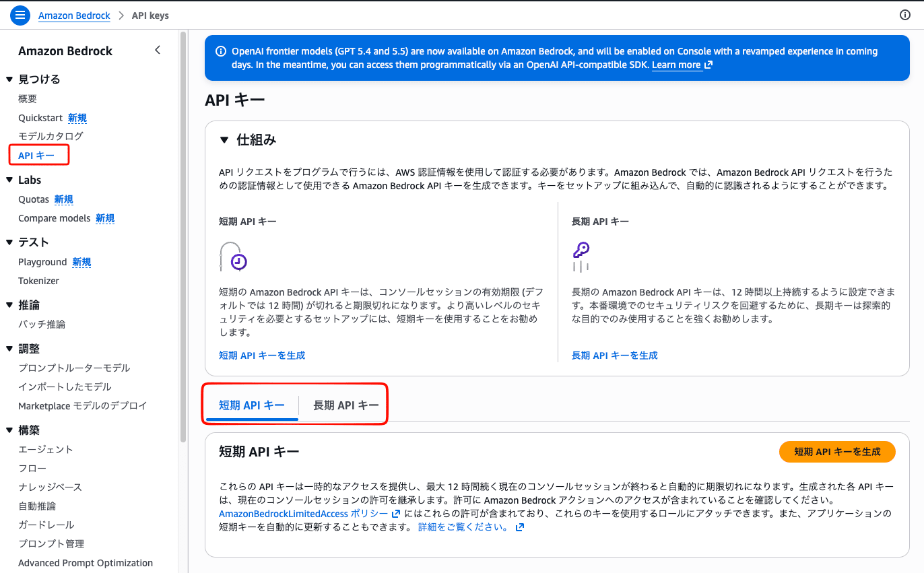Follow the Learn more link in banner
The image size is (924, 573).
676,65
